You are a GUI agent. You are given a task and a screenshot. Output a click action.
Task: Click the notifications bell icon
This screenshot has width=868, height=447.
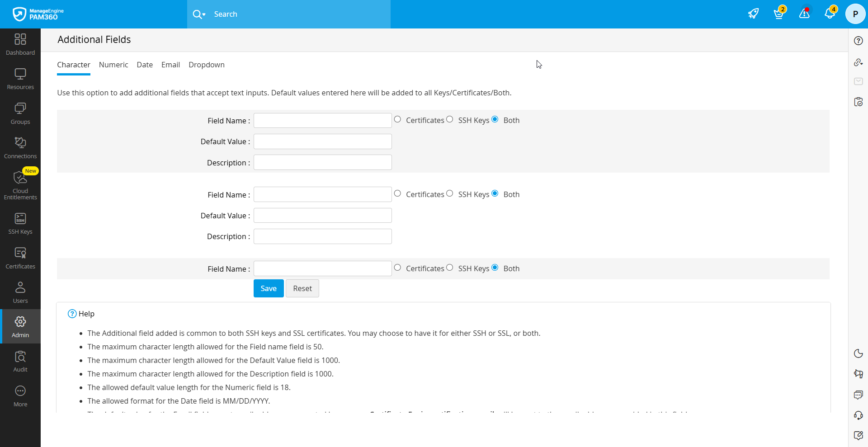(829, 14)
